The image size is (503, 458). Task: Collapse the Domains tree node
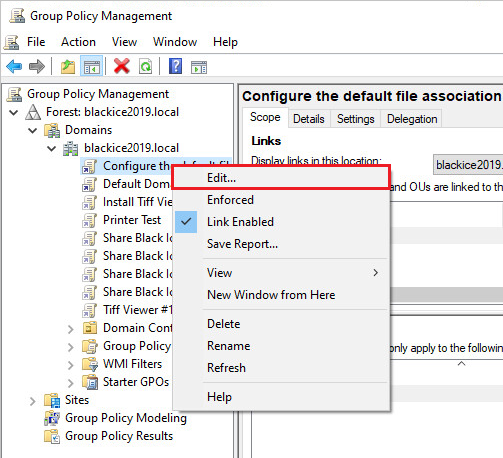point(33,130)
